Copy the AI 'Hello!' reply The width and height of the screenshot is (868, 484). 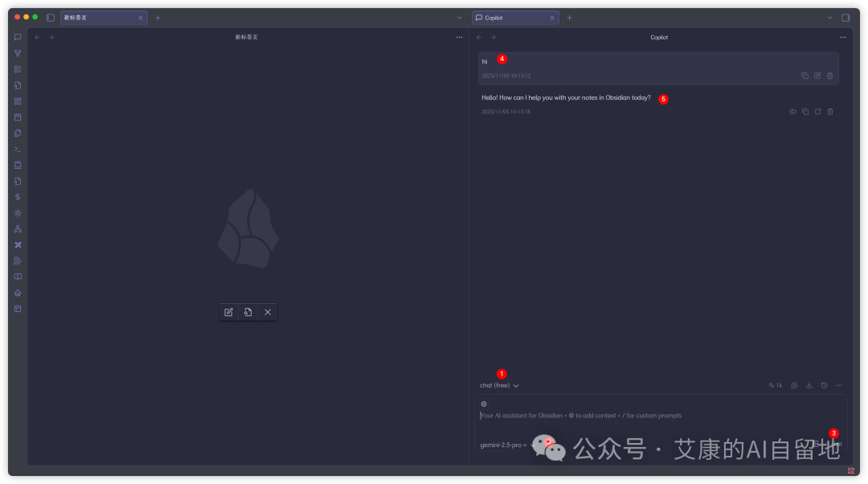tap(805, 112)
